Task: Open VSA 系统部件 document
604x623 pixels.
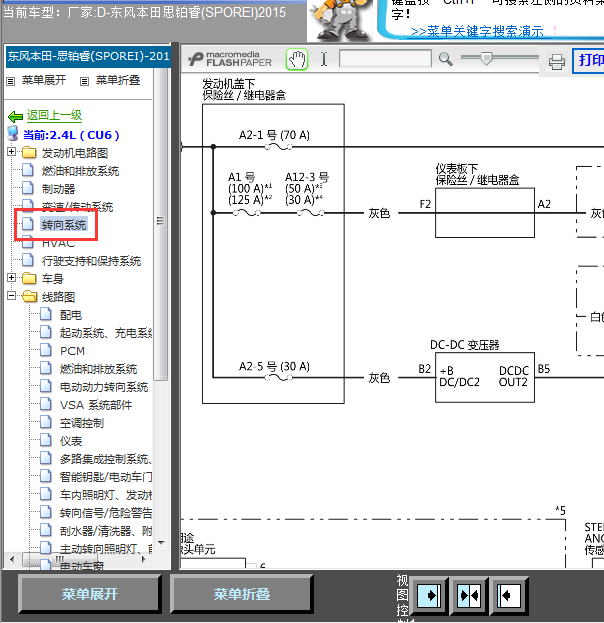Action: (x=96, y=405)
